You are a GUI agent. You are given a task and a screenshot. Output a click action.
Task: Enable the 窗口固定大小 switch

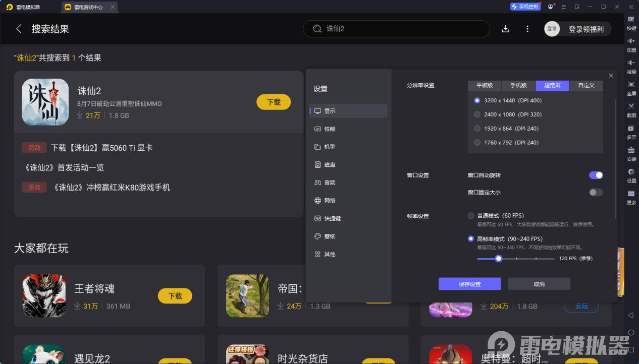click(596, 192)
